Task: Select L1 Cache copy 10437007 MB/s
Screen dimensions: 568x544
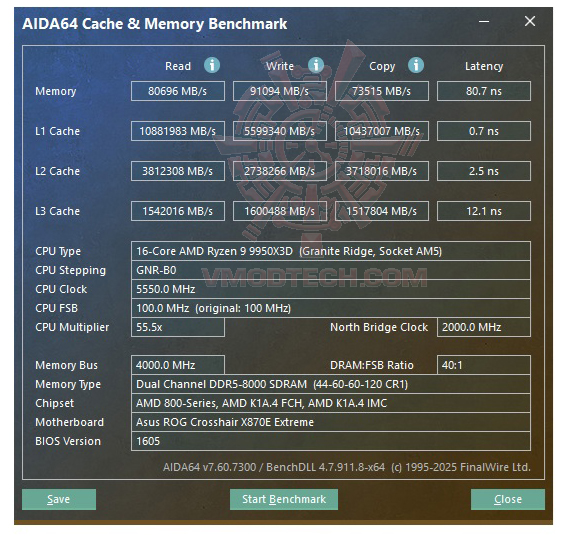Action: point(382,131)
